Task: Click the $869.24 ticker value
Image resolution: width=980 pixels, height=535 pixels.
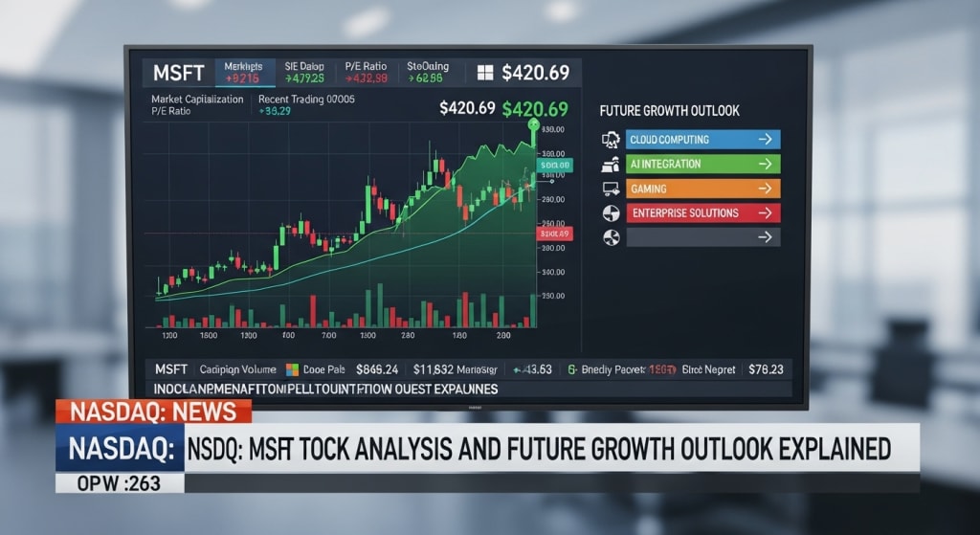Action: [377, 369]
